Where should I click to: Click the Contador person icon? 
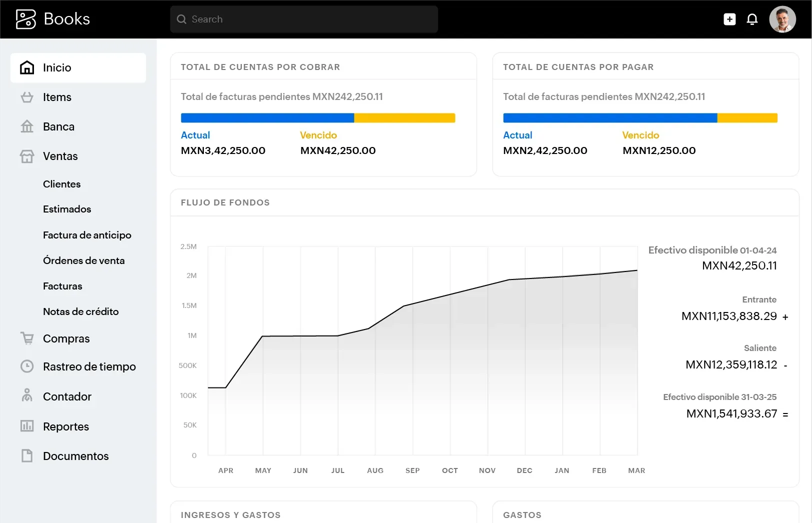pos(26,396)
